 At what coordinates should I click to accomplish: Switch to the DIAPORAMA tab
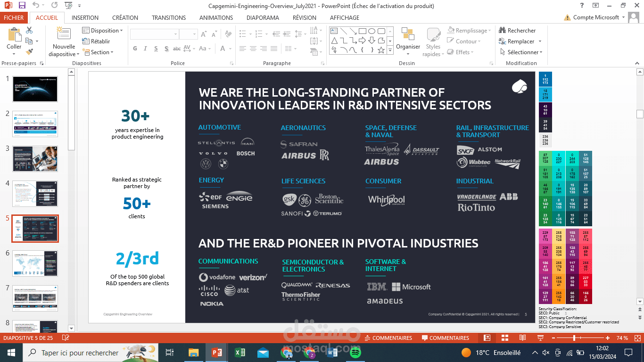tap(263, 17)
